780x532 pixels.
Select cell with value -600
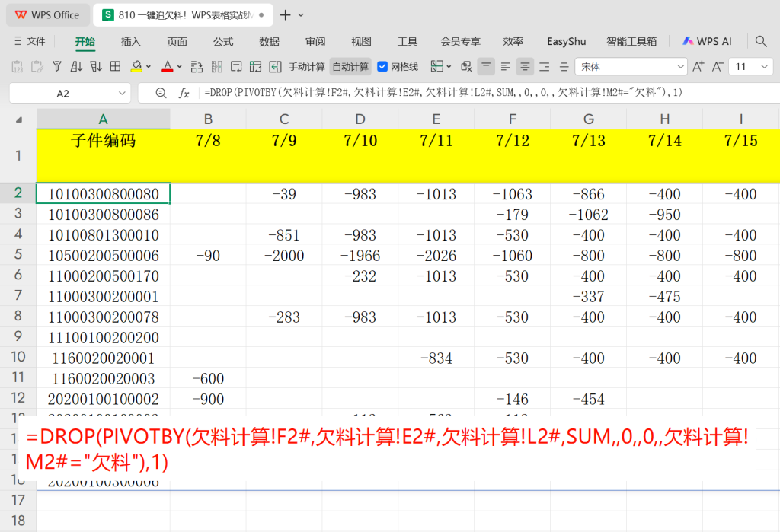coord(208,378)
